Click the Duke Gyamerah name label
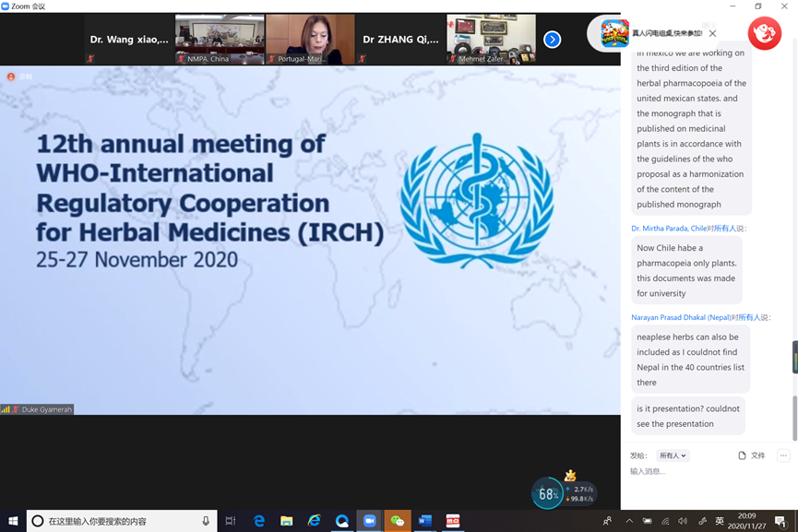Viewport: 798px width, 532px height. (x=47, y=409)
